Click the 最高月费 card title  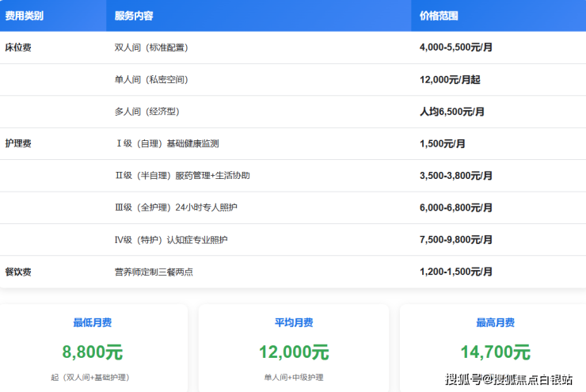495,322
